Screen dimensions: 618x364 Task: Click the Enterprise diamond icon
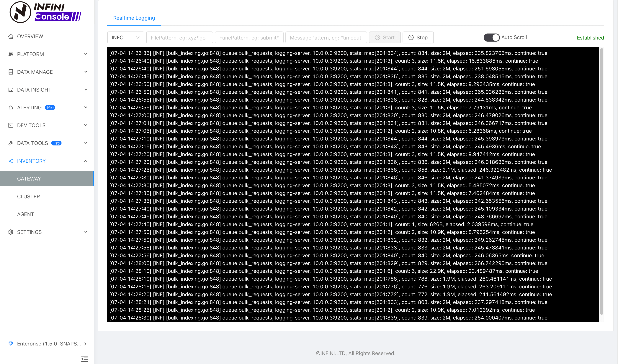pos(11,343)
